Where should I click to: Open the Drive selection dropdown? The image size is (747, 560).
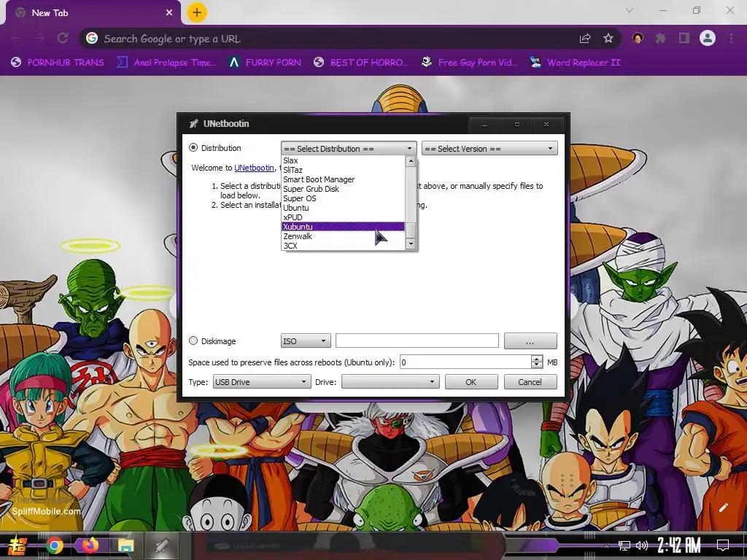pos(390,382)
